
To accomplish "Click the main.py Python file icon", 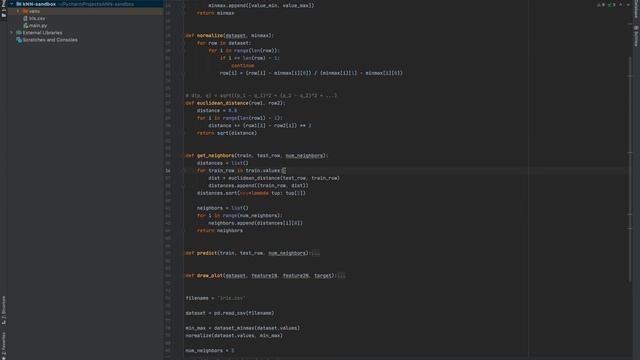I will (25, 26).
